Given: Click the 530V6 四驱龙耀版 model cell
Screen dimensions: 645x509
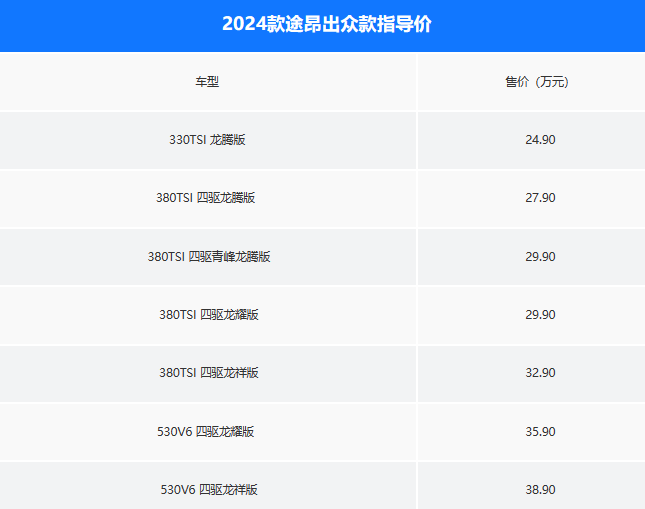Looking at the screenshot, I should (206, 432).
